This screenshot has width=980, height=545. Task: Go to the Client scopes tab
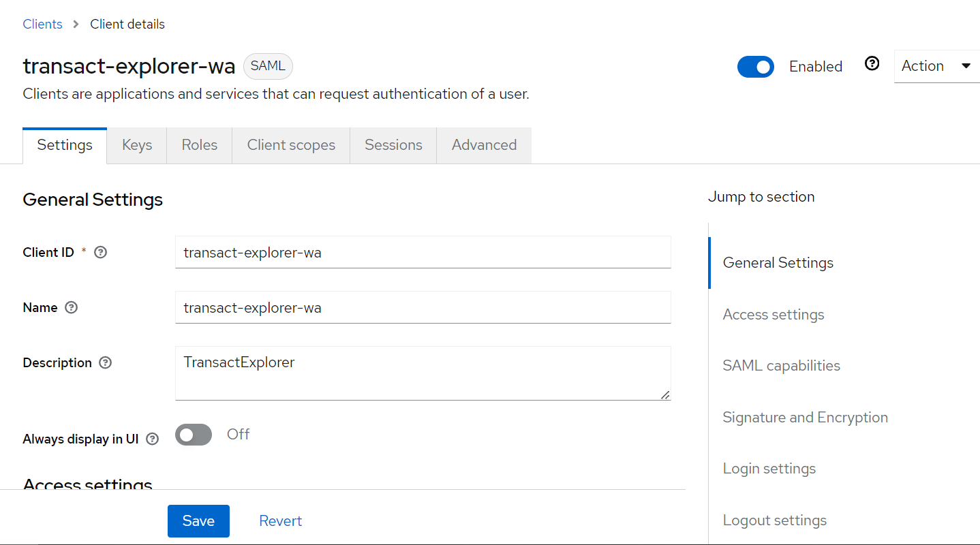tap(291, 145)
